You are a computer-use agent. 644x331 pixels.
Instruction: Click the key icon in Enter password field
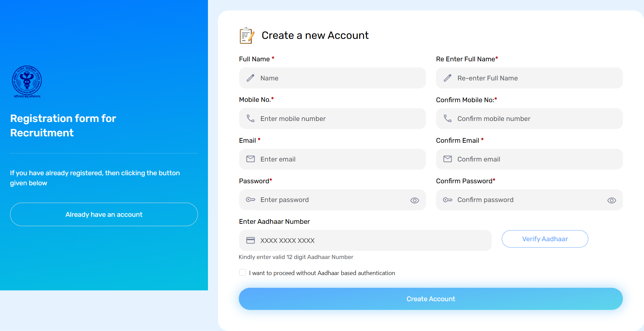click(251, 200)
